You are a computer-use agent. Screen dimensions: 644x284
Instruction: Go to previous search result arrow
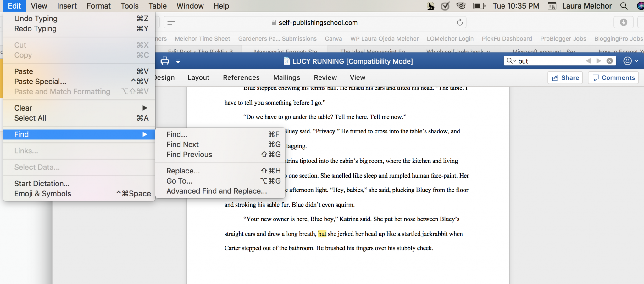tap(588, 61)
